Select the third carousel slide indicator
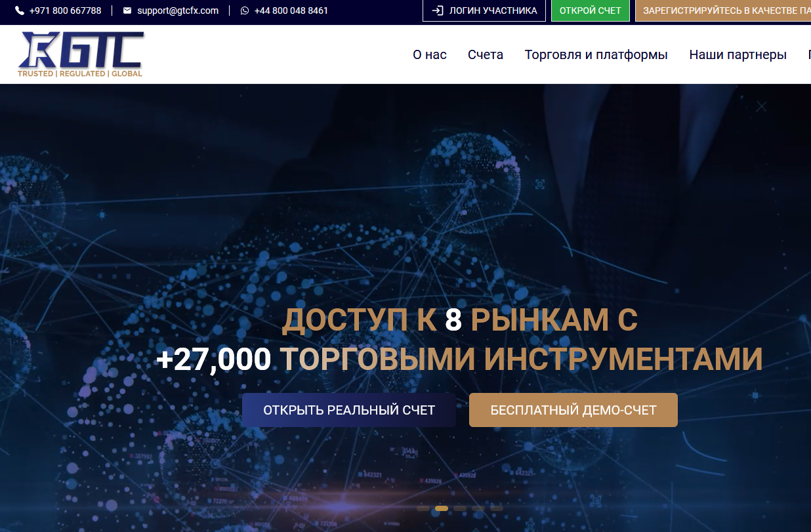The image size is (811, 532). pos(460,508)
